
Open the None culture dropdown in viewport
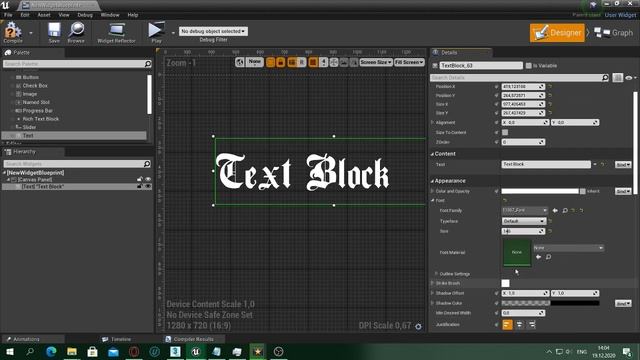[x=254, y=62]
